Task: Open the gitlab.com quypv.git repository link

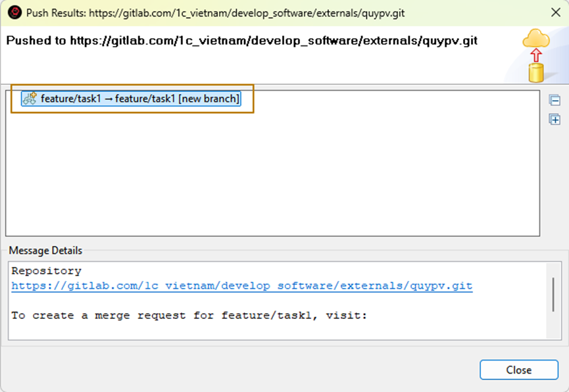Action: click(241, 286)
